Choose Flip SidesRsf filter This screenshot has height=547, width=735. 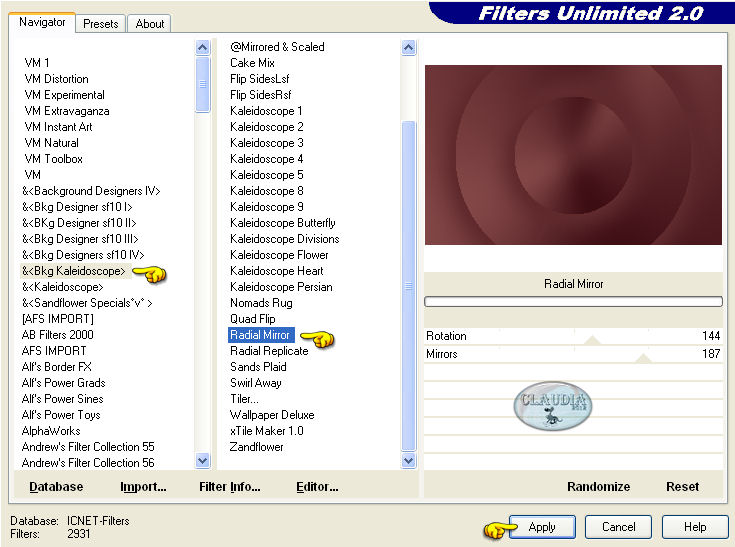point(261,95)
